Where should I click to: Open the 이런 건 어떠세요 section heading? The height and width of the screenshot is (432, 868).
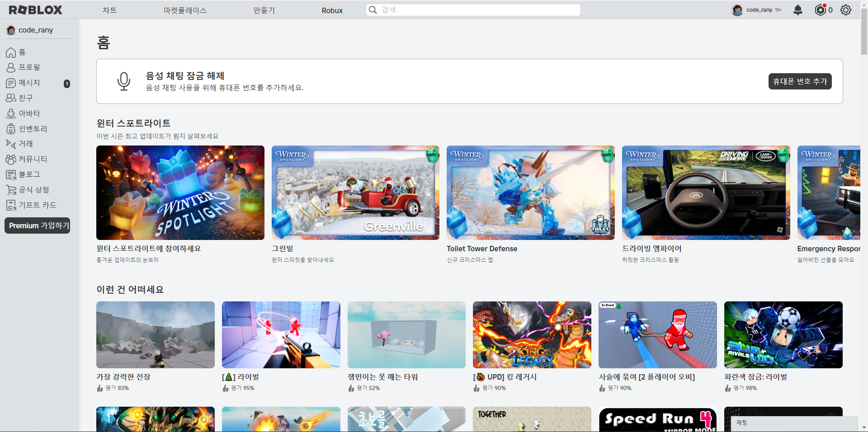(x=130, y=289)
